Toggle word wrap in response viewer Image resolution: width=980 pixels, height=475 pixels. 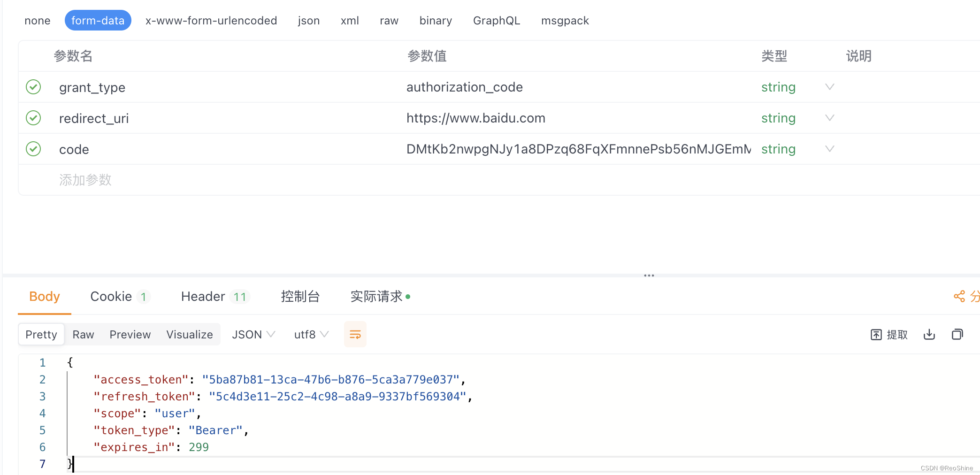[355, 334]
